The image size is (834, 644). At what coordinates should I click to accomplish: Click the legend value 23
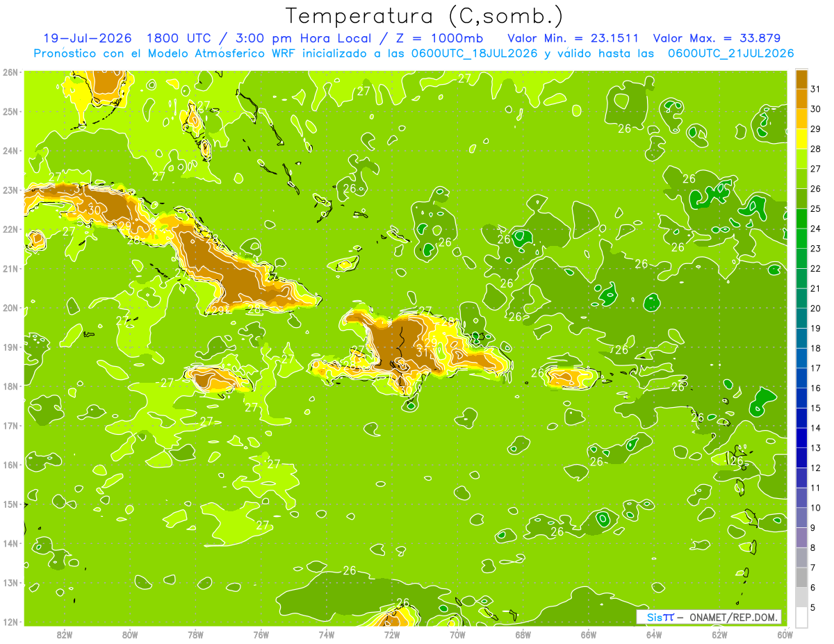[x=817, y=249]
